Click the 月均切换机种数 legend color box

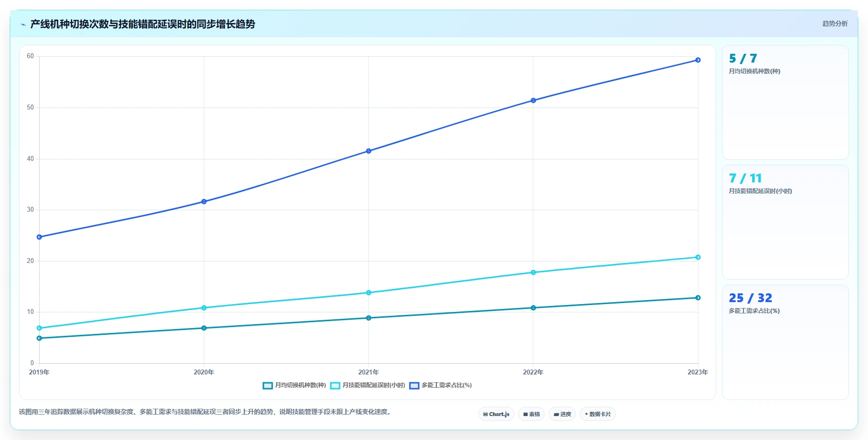[268, 386]
